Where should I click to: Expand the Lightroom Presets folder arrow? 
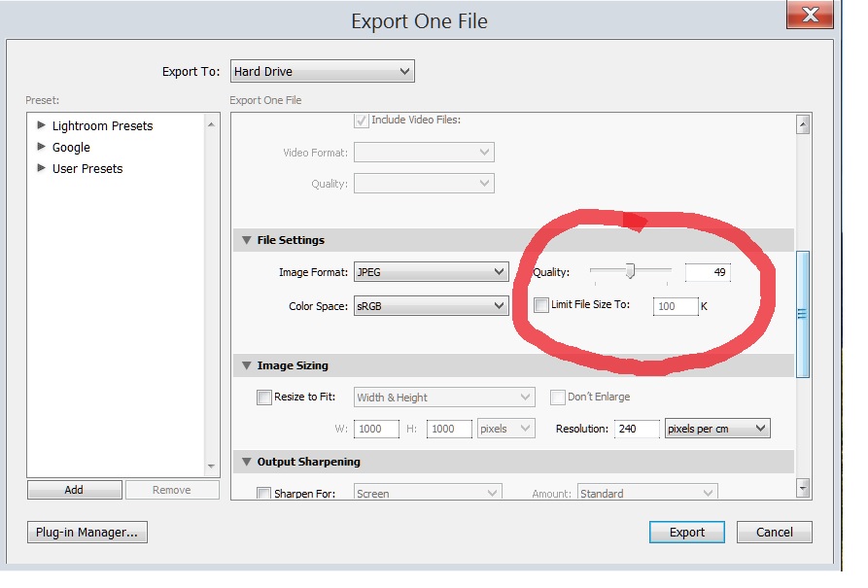[x=41, y=125]
